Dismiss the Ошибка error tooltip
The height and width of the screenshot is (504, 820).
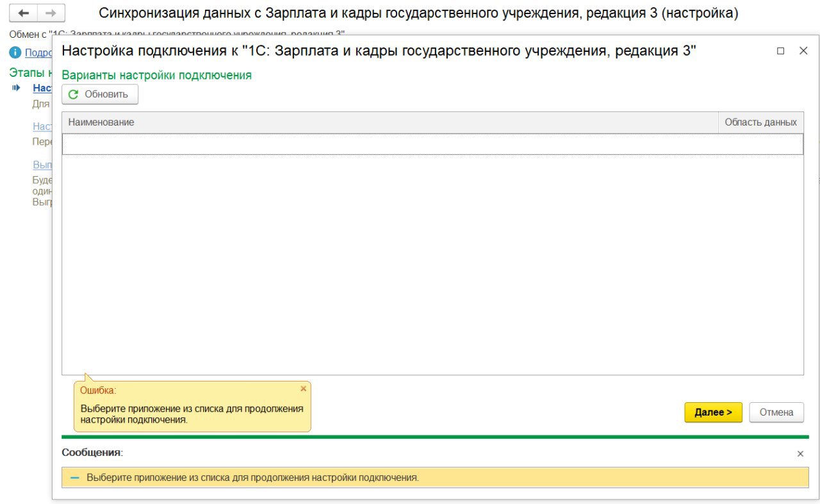pos(304,389)
